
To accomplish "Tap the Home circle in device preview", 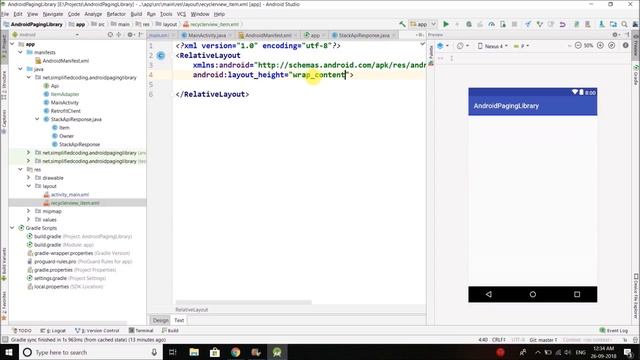I will [533, 294].
